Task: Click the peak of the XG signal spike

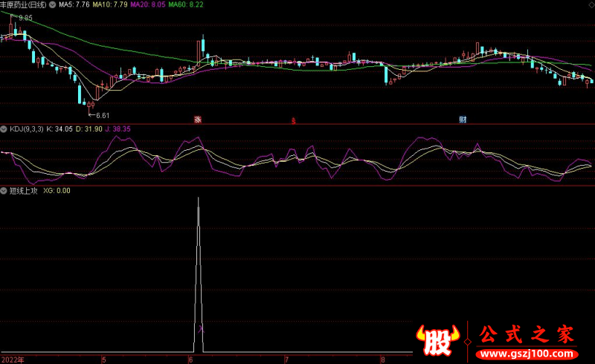Action: coord(199,198)
